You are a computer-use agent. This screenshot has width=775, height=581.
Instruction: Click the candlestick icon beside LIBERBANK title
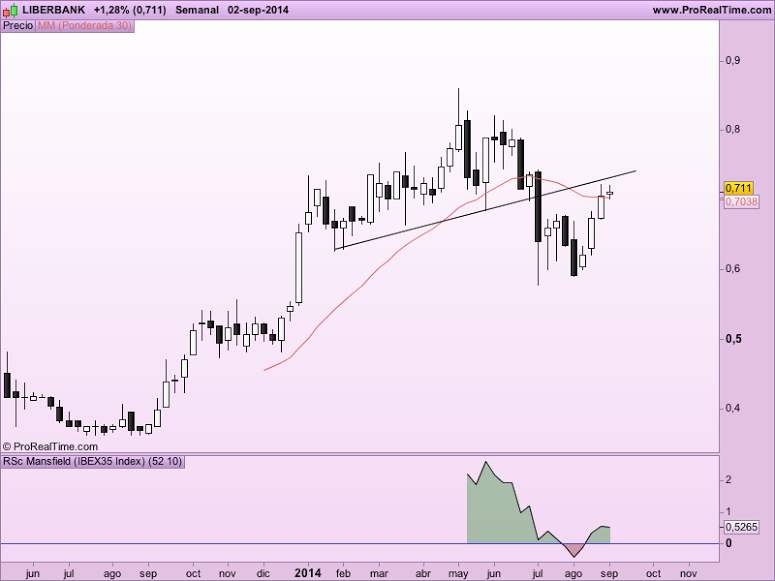point(10,9)
